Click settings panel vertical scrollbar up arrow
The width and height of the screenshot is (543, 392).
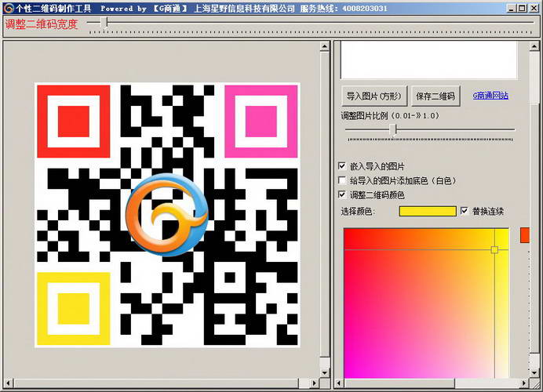pos(534,46)
